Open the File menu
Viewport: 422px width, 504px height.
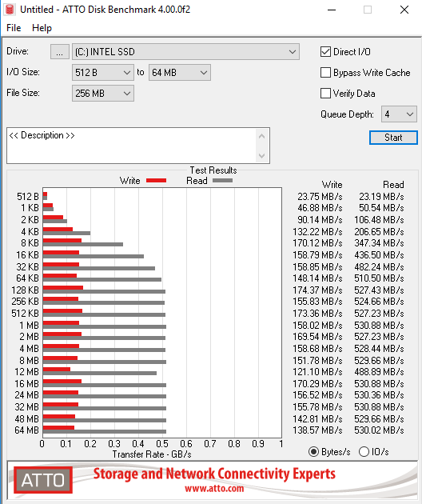(14, 28)
